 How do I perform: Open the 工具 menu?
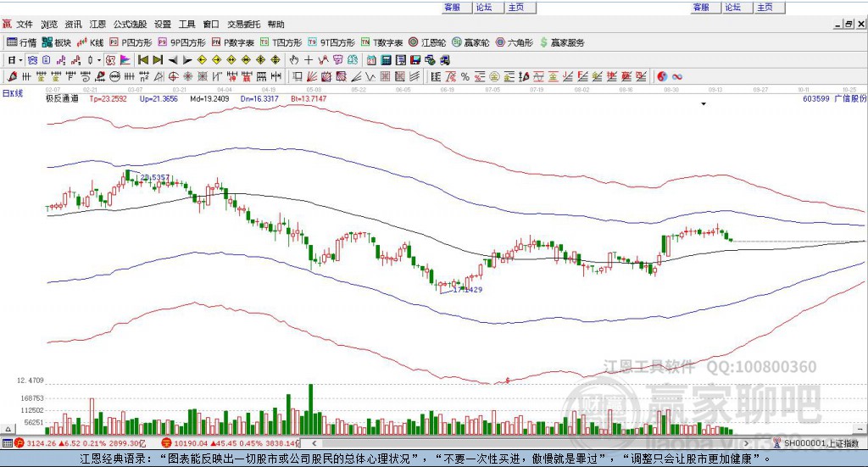187,25
